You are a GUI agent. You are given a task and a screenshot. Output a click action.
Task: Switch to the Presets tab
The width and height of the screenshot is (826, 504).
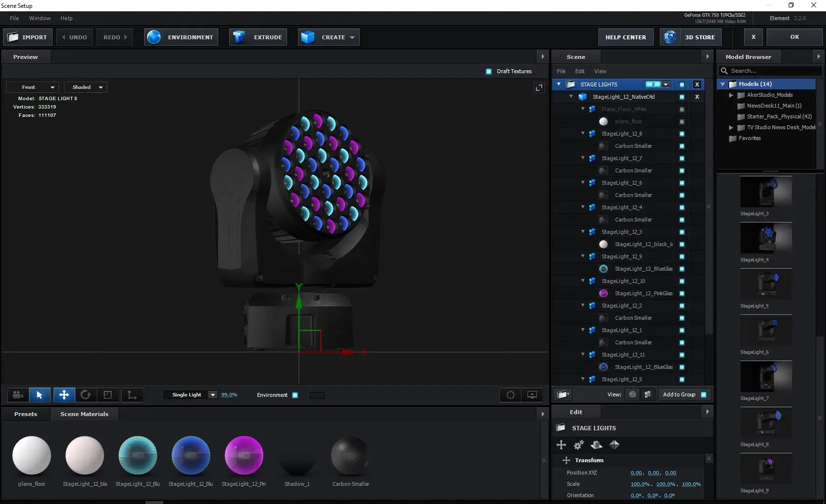pyautogui.click(x=26, y=414)
